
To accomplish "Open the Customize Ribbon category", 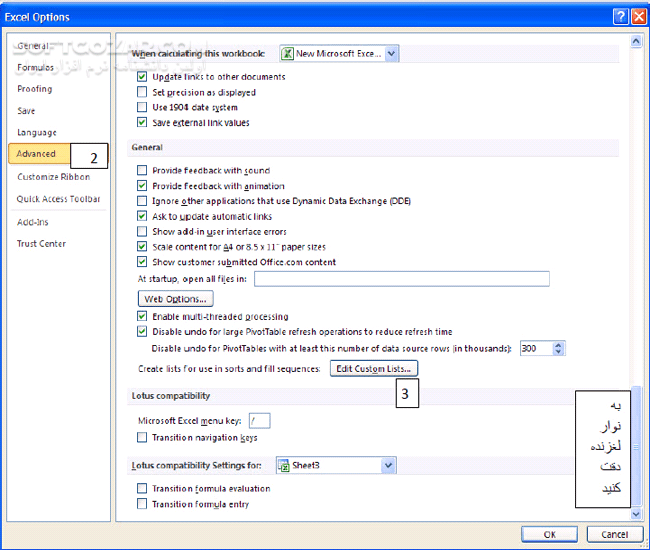I will click(53, 177).
